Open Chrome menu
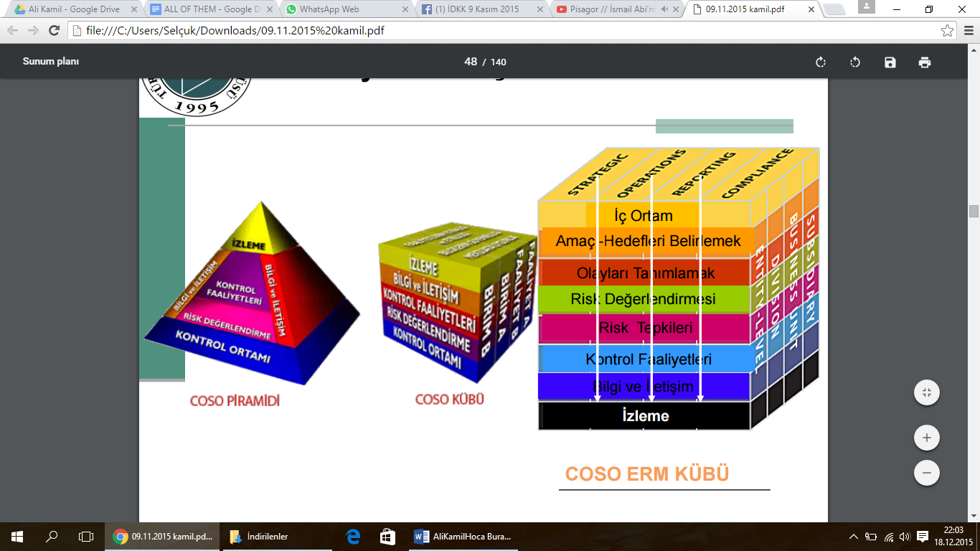The width and height of the screenshot is (980, 551). (967, 31)
